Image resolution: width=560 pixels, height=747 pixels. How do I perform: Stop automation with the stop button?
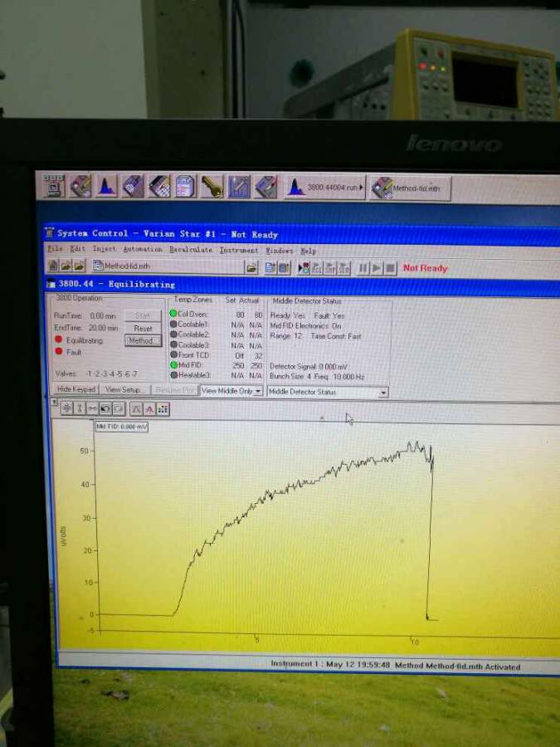click(390, 268)
